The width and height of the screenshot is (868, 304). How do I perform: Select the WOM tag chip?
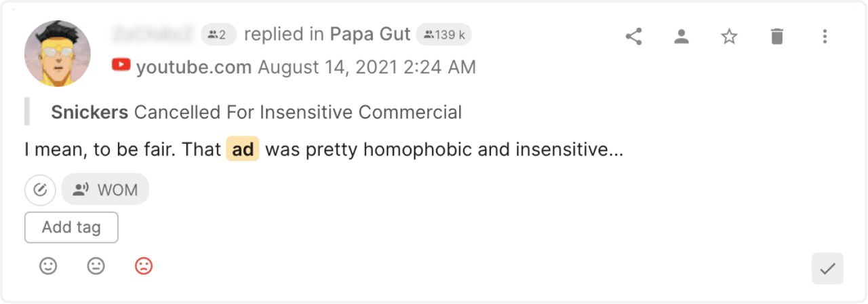pos(105,190)
